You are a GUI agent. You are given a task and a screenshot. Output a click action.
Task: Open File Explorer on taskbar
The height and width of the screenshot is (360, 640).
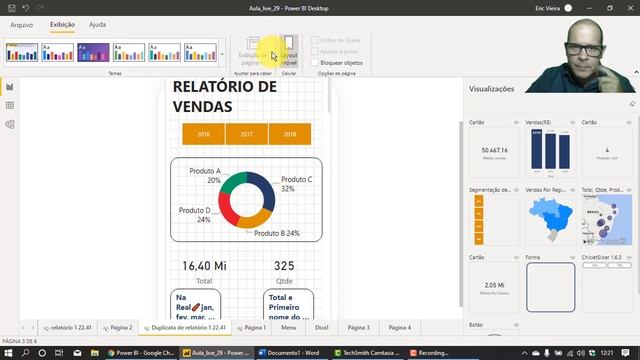pyautogui.click(x=94, y=353)
